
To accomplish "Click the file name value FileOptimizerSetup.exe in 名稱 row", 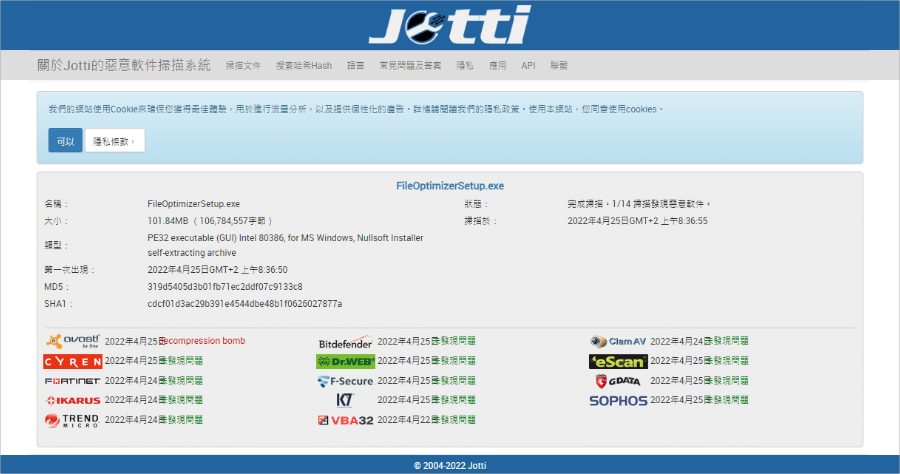I will [193, 204].
